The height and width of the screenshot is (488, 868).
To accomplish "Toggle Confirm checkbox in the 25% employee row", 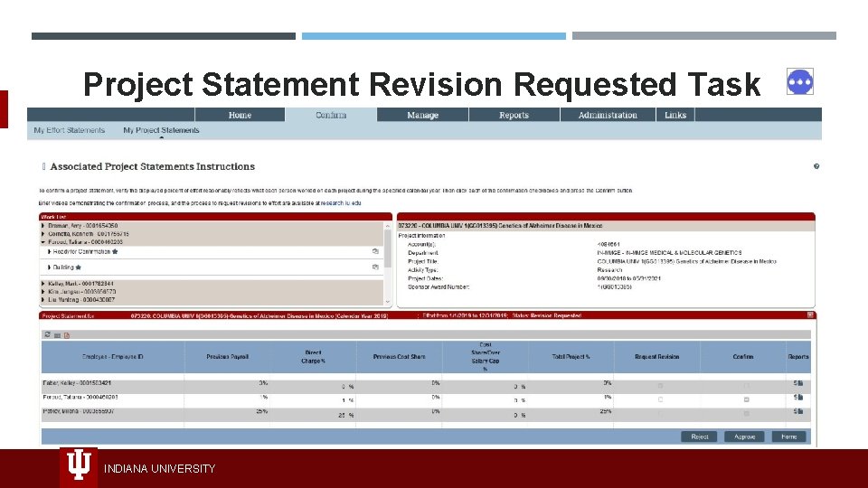I will [746, 413].
